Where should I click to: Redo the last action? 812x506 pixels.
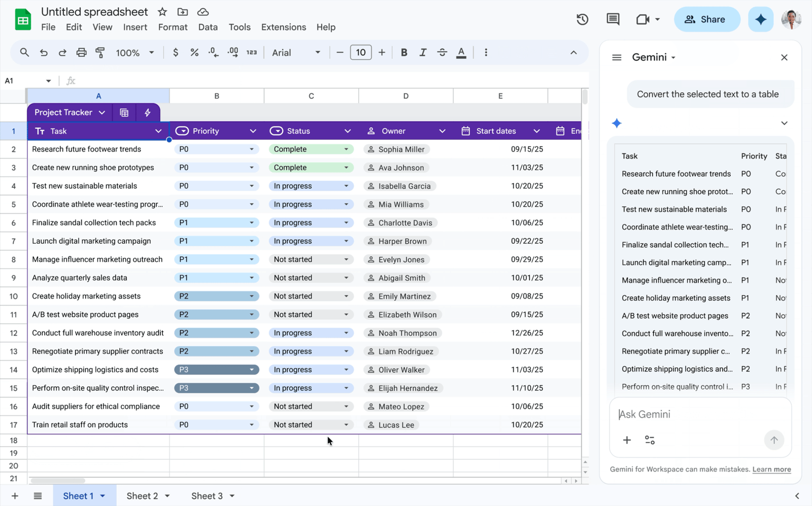point(62,52)
